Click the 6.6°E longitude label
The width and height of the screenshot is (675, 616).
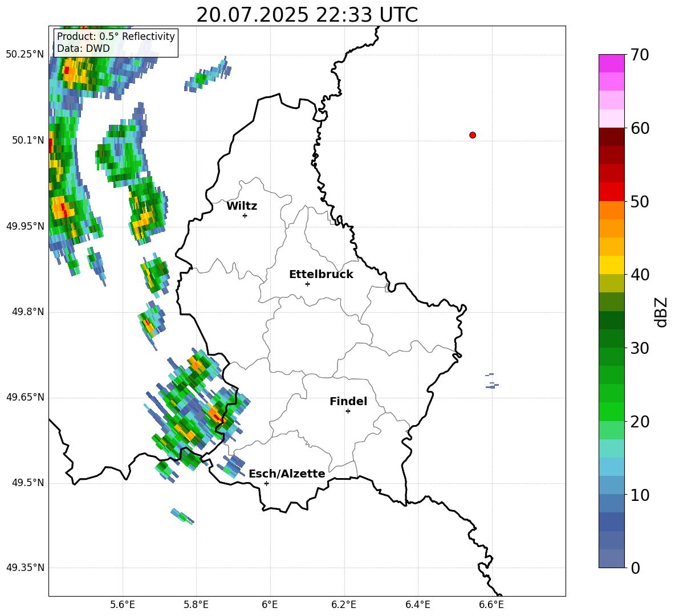coord(491,605)
